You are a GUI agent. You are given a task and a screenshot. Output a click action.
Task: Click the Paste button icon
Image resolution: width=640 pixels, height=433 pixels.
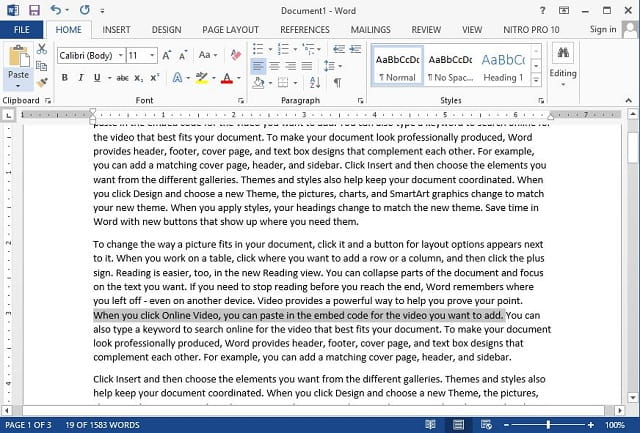tap(18, 58)
